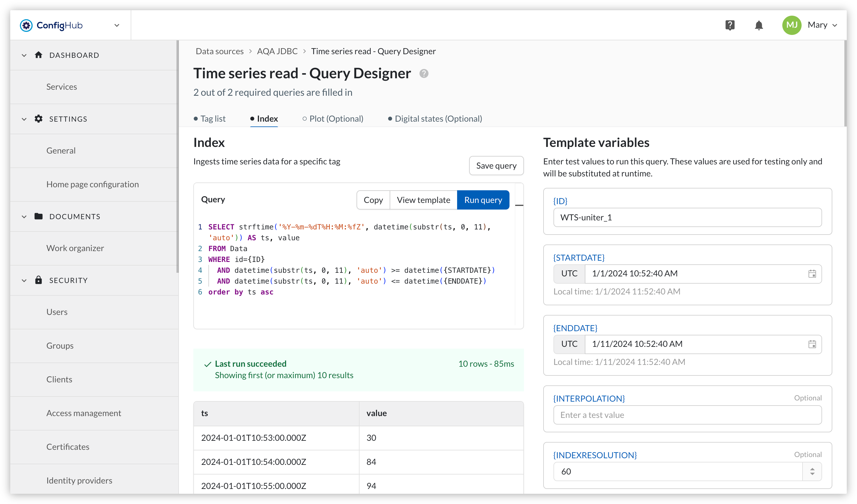The height and width of the screenshot is (504, 857).
Task: Open Home page configuration
Action: [92, 184]
